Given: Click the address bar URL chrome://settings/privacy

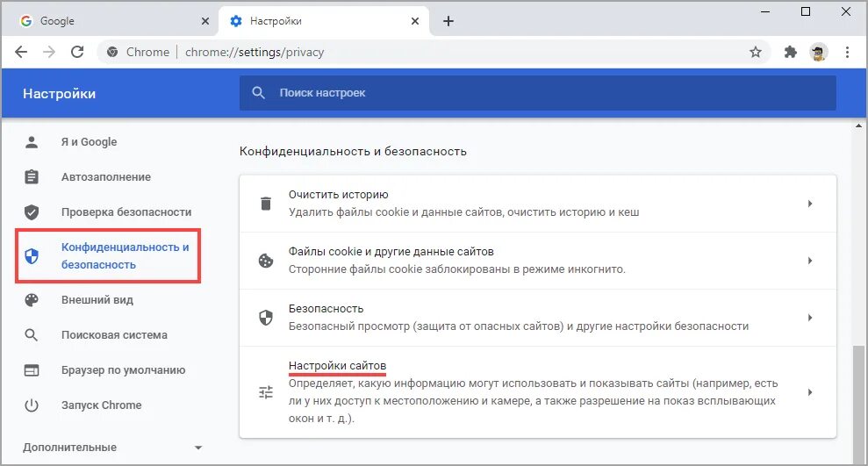Looking at the screenshot, I should tap(255, 52).
